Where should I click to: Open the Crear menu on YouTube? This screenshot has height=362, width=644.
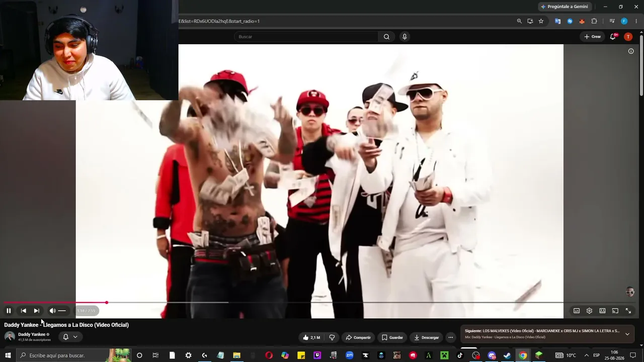tap(593, 37)
